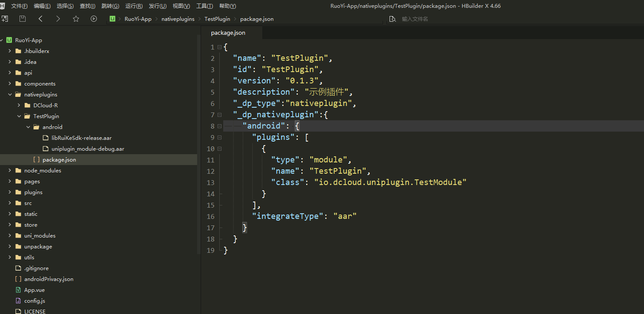Open the 查找(I) menu
The image size is (644, 314).
pos(88,6)
